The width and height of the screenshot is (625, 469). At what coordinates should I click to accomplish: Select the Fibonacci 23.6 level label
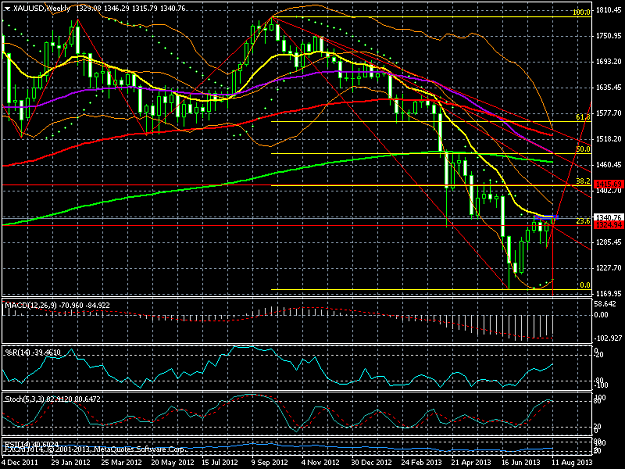[x=583, y=221]
